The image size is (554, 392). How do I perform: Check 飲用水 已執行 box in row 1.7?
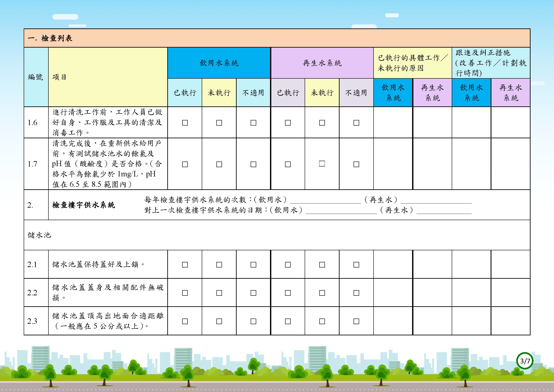pos(185,164)
